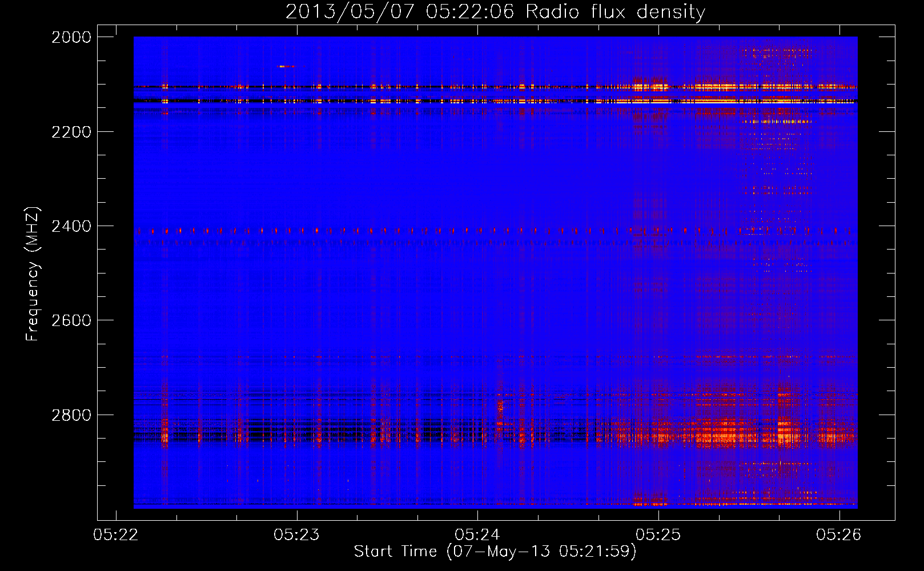Click the plot title '2013/05/07 05:22:06 Radio flux density'

[x=495, y=12]
